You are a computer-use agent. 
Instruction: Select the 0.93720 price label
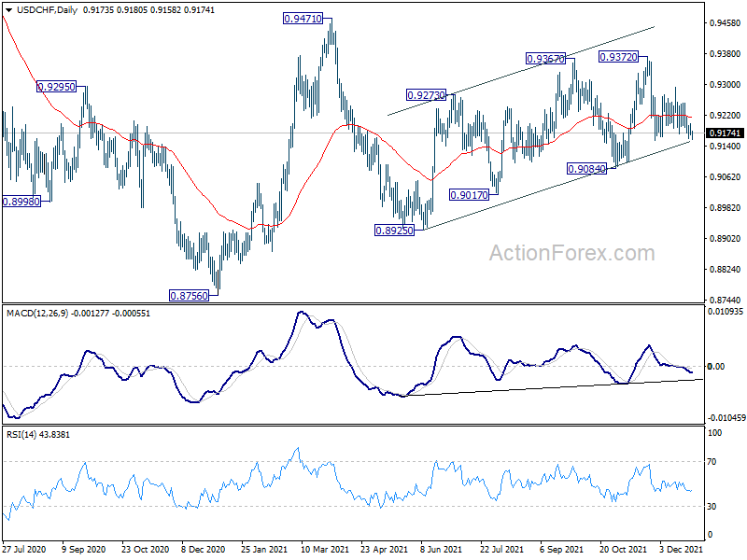[x=618, y=57]
